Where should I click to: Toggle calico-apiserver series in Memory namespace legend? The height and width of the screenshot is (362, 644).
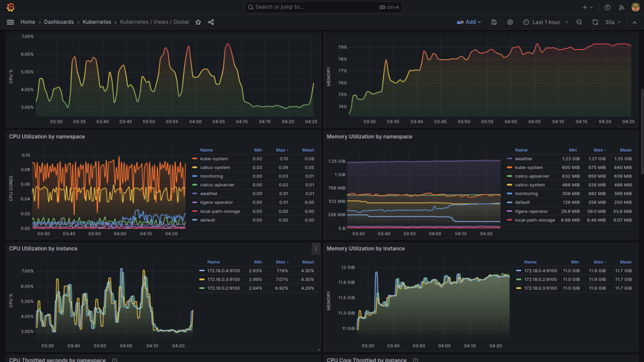pos(532,176)
